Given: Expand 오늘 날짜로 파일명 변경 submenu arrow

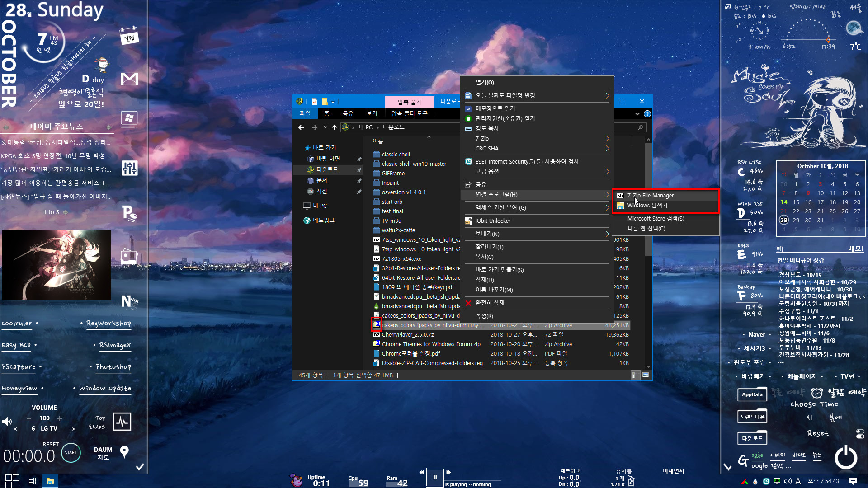Looking at the screenshot, I should click(x=607, y=96).
